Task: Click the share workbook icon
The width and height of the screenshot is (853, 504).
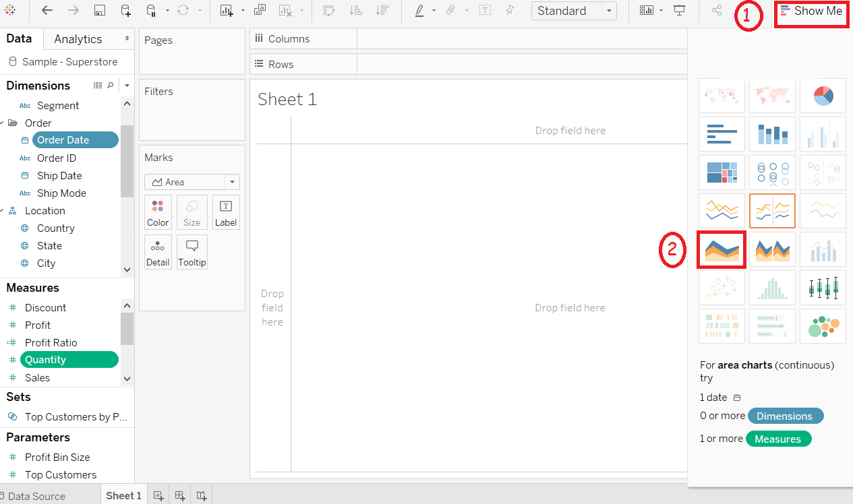Action: (x=717, y=11)
